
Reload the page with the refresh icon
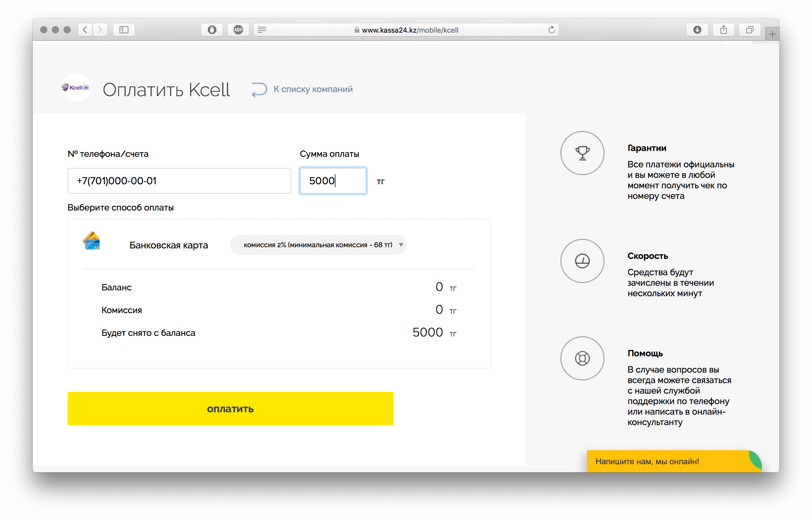[x=551, y=30]
